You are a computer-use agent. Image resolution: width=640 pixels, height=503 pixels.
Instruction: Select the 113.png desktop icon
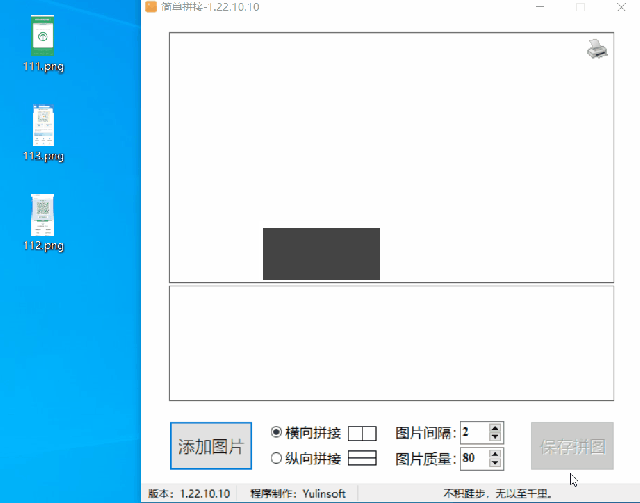click(43, 133)
